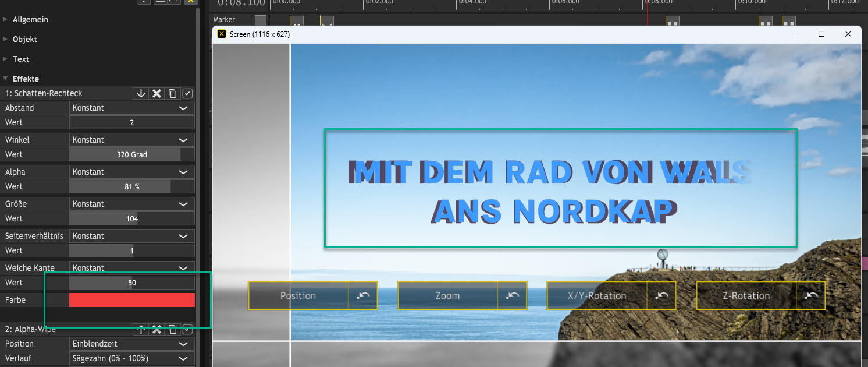Select the title text MIT DEM RAD VON WALS
The width and height of the screenshot is (868, 367).
pos(552,172)
